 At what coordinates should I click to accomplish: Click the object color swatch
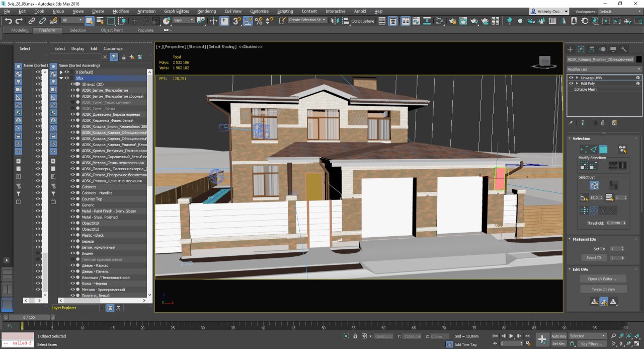click(639, 59)
